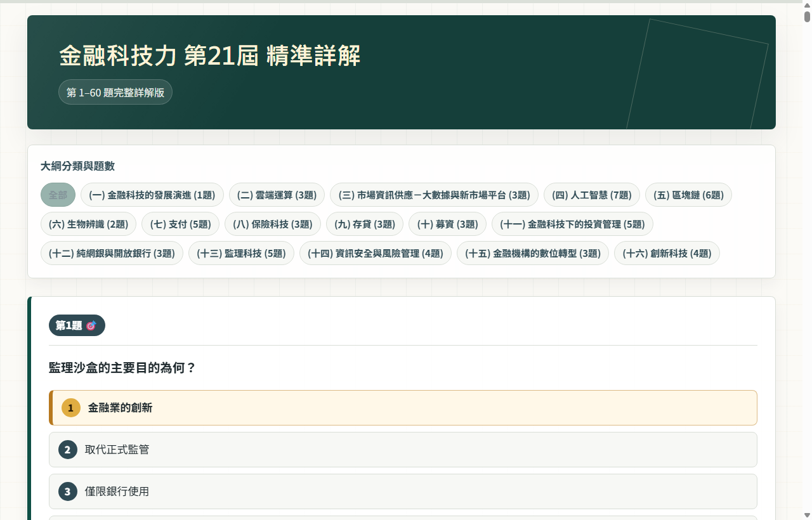This screenshot has width=812, height=520.
Task: Filter by (十四) 資訊安全與風險管理 (4題)
Action: coord(376,253)
